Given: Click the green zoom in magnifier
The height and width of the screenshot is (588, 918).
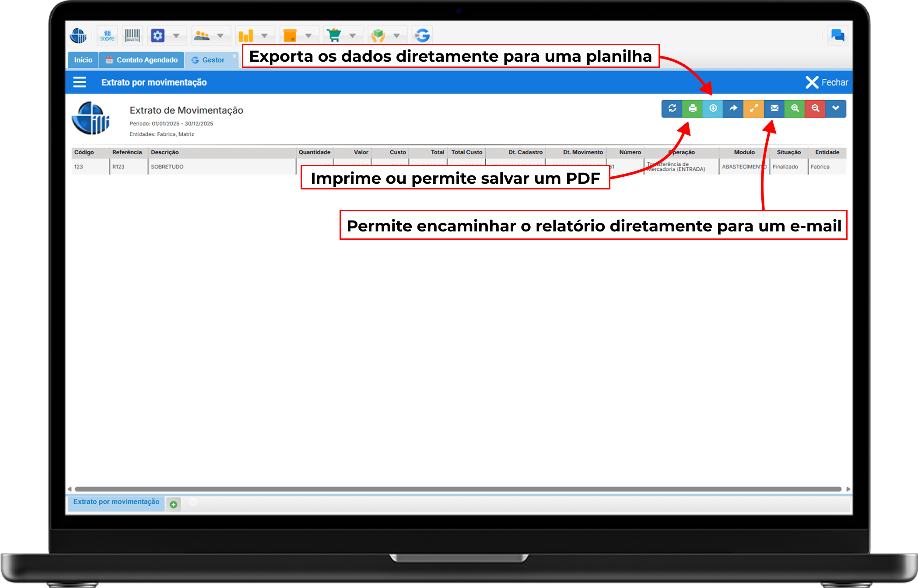Looking at the screenshot, I should (795, 108).
